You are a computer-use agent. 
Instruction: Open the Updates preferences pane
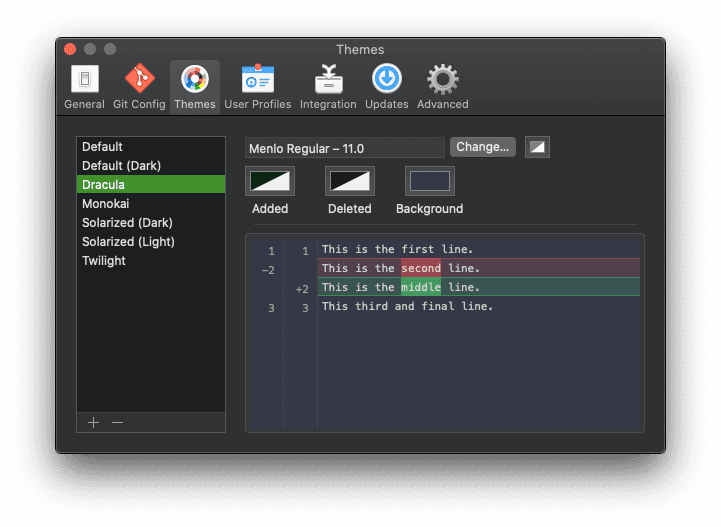386,86
